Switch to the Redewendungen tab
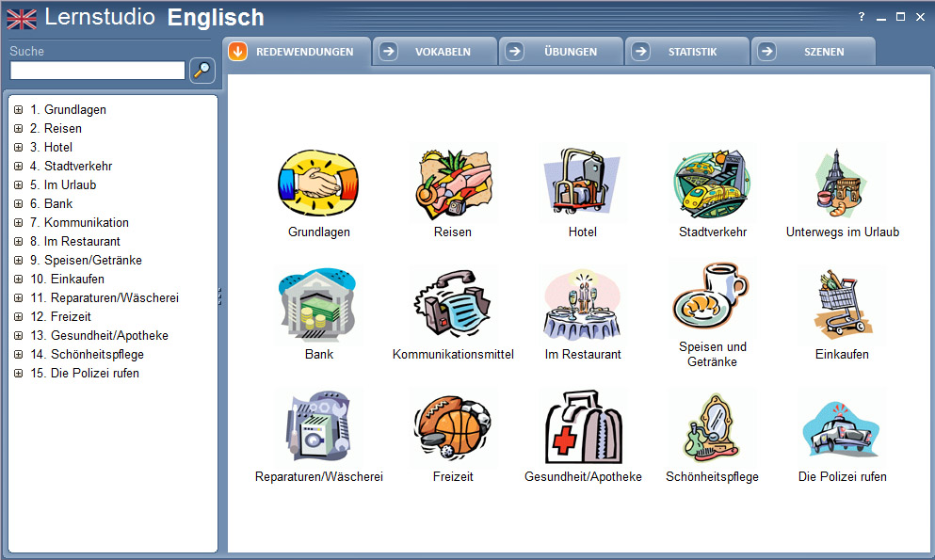935x560 pixels. 298,52
